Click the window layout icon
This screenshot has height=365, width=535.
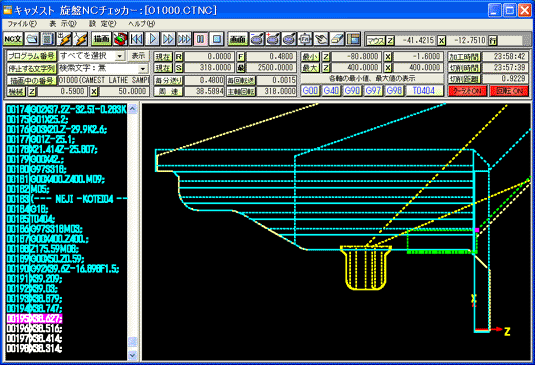click(x=353, y=39)
